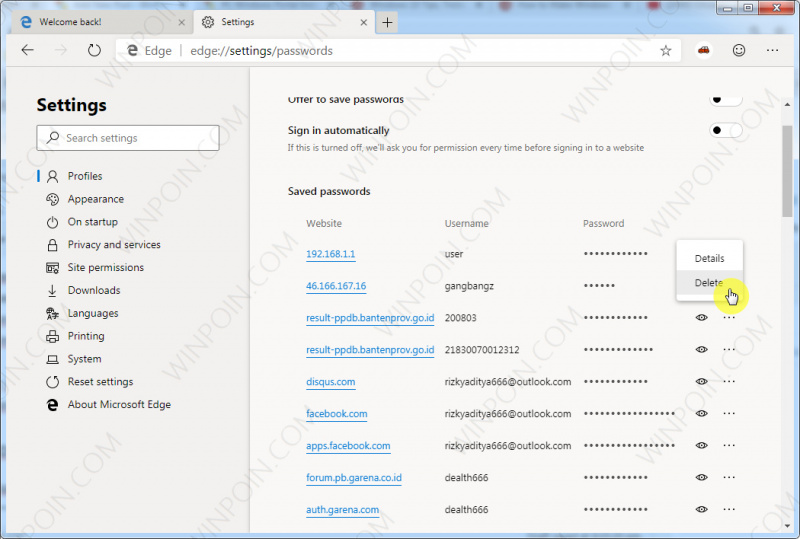The image size is (800, 539).
Task: Toggle Offer to save passwords switch
Action: [x=726, y=100]
